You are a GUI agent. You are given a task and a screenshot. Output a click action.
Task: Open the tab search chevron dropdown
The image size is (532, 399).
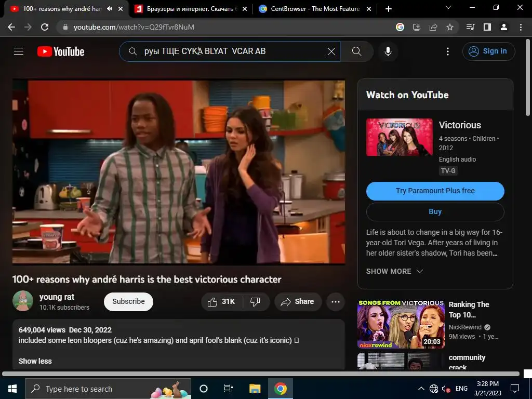coord(448,7)
